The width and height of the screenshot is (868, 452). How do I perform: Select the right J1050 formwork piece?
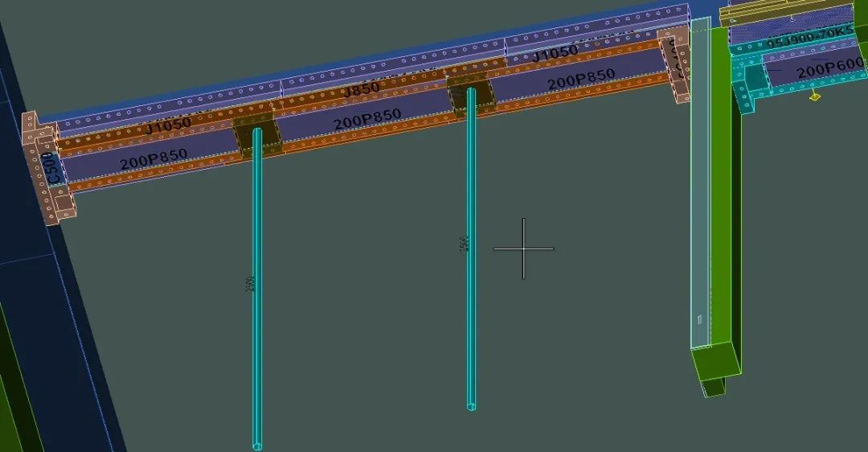[x=555, y=54]
